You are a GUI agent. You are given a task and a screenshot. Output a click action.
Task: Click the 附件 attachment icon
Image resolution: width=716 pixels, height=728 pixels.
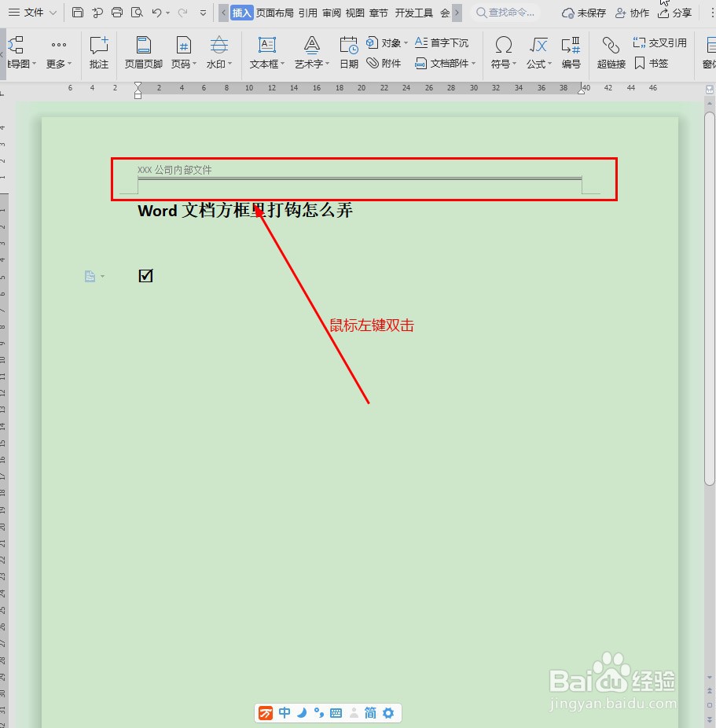click(x=384, y=63)
